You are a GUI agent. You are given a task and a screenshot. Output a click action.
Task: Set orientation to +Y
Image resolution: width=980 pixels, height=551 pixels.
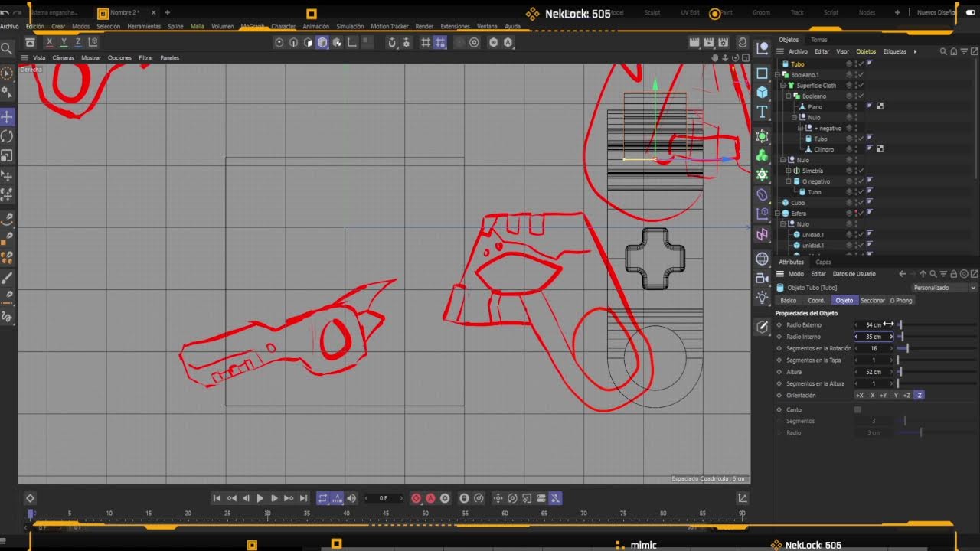point(883,396)
